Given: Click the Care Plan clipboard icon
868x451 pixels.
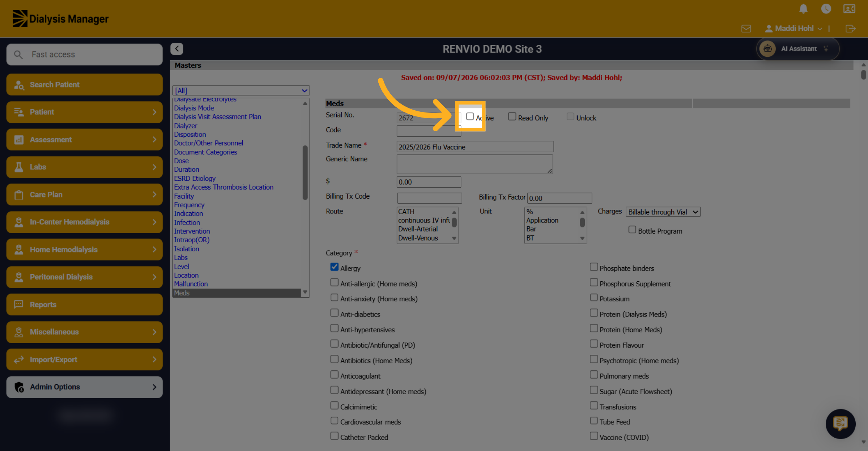Looking at the screenshot, I should point(19,195).
